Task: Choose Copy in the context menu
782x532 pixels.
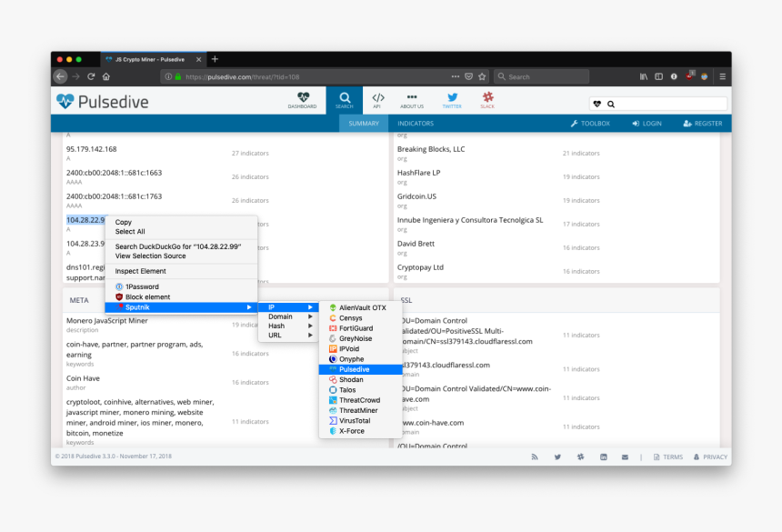Action: click(181, 222)
